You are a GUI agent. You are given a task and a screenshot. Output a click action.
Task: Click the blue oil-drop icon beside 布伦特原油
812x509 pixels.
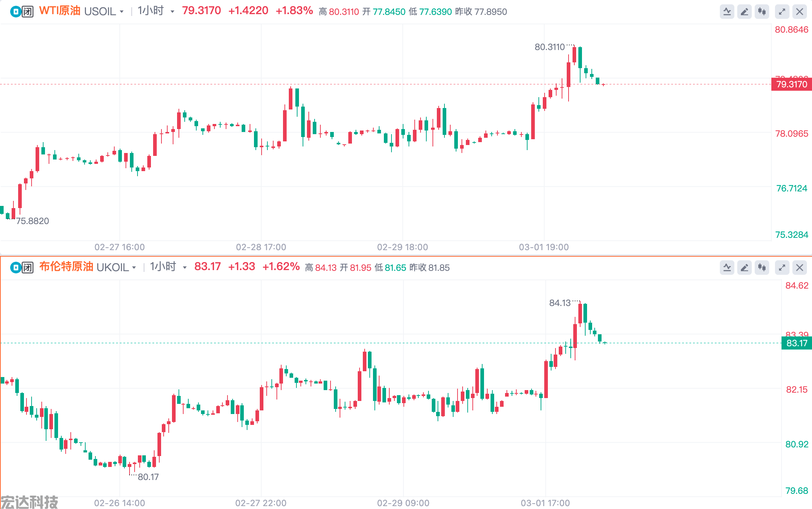click(x=16, y=268)
